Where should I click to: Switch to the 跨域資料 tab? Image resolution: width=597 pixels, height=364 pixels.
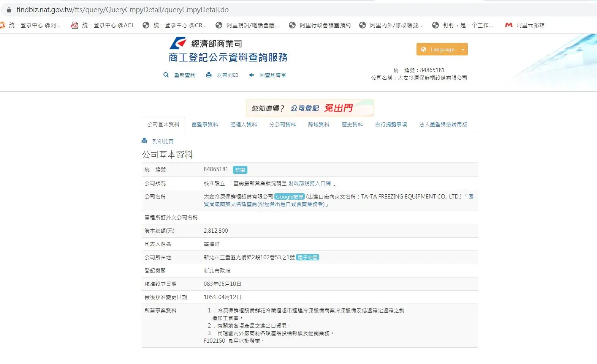point(319,124)
